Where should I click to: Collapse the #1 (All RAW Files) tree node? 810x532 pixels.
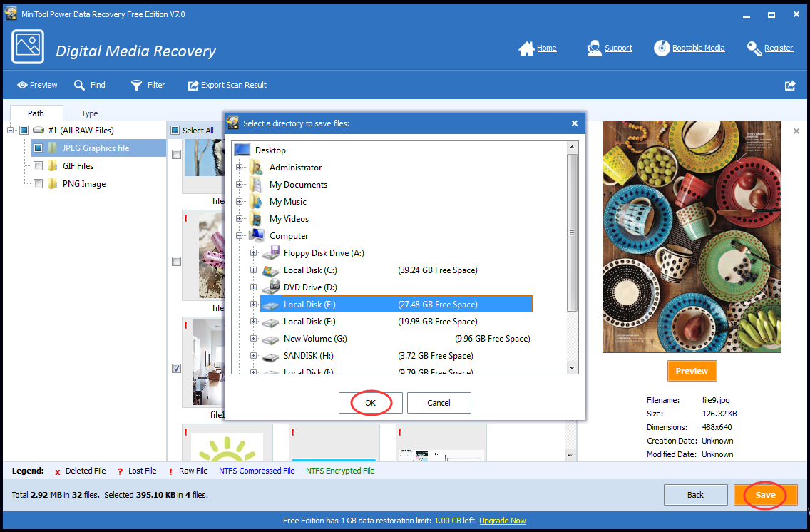(10, 131)
